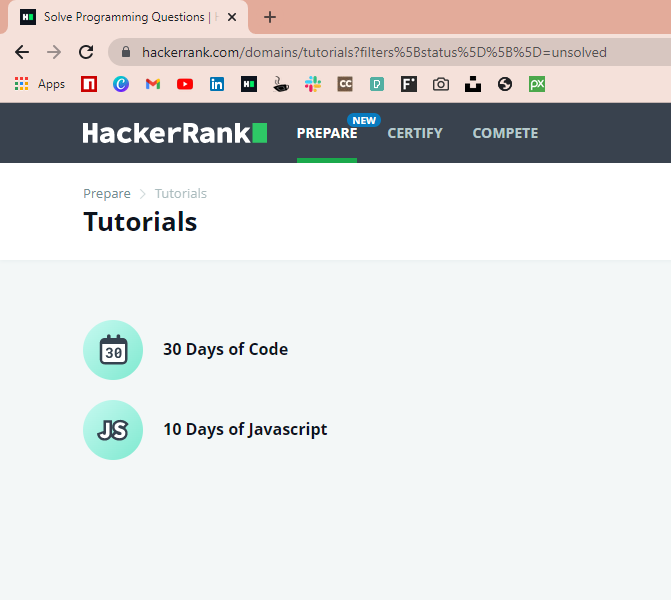Open the Java coffee cup bookmark
Image resolution: width=671 pixels, height=600 pixels.
click(x=281, y=84)
